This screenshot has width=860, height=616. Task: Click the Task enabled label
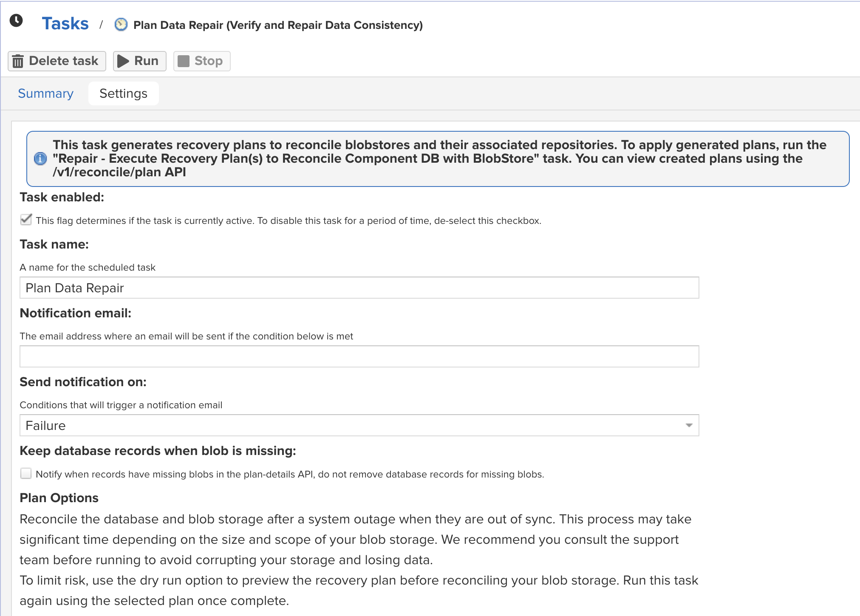62,197
